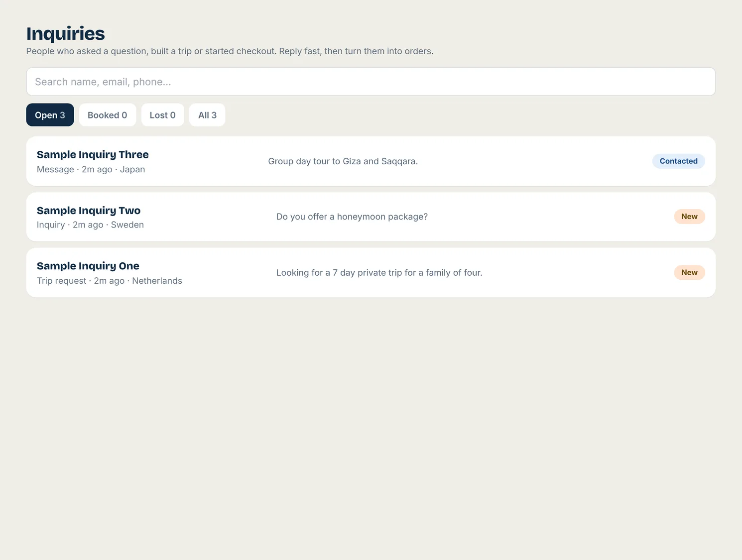This screenshot has width=742, height=560.
Task: Open the Sample Inquiry Two title
Action: (x=89, y=211)
